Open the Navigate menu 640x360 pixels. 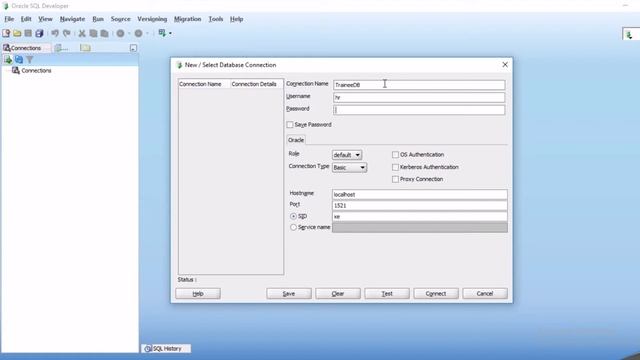click(72, 19)
